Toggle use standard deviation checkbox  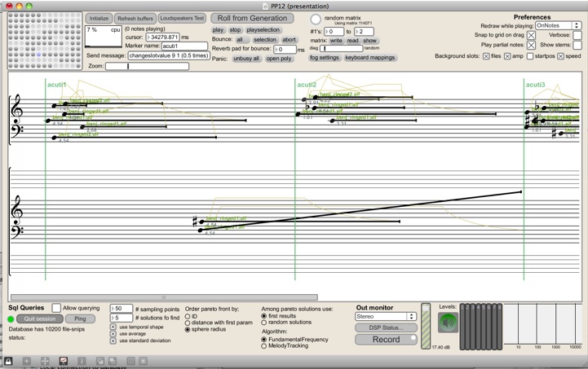(x=113, y=341)
